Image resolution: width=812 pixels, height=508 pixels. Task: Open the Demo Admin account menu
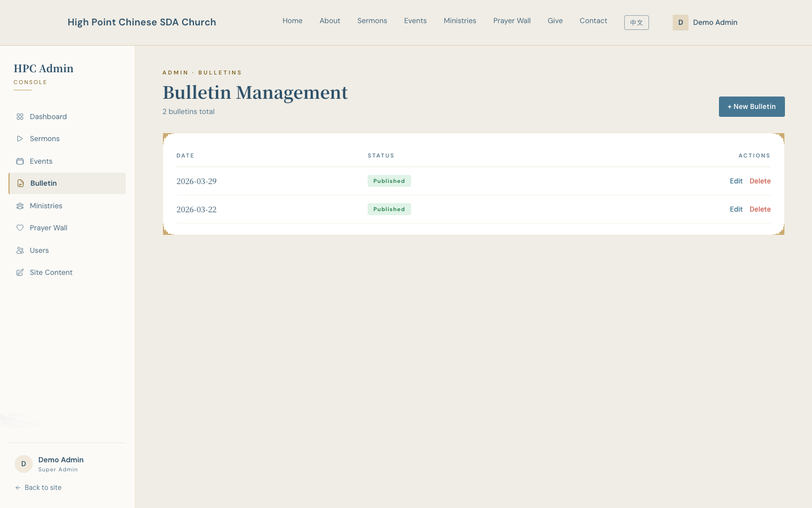pos(705,23)
